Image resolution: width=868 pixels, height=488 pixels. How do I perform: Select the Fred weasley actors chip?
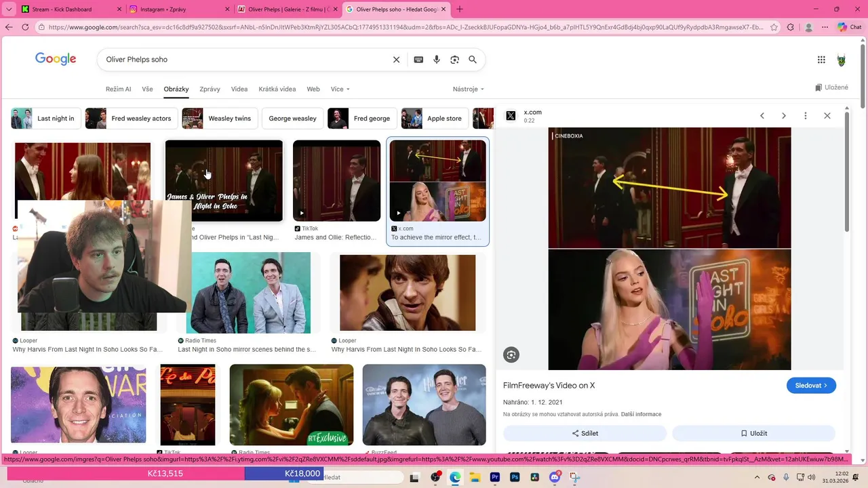(x=131, y=118)
